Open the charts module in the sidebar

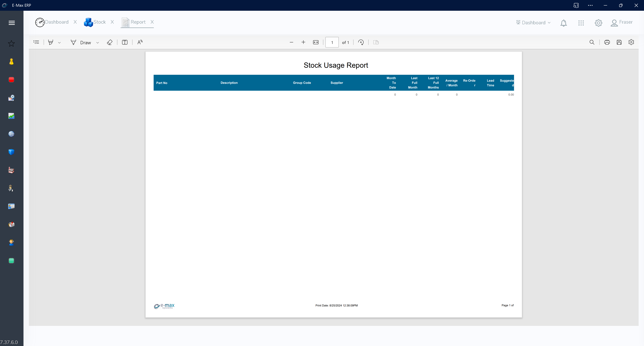pyautogui.click(x=11, y=116)
